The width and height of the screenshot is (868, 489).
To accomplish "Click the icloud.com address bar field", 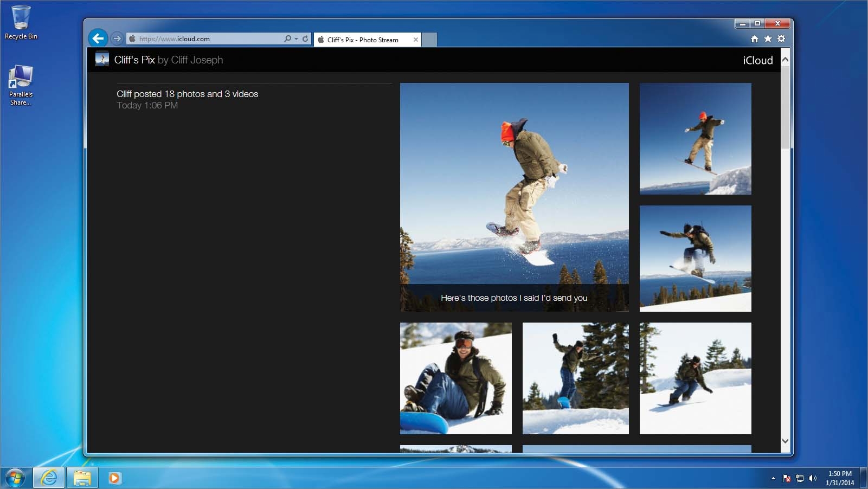I will tap(206, 39).
